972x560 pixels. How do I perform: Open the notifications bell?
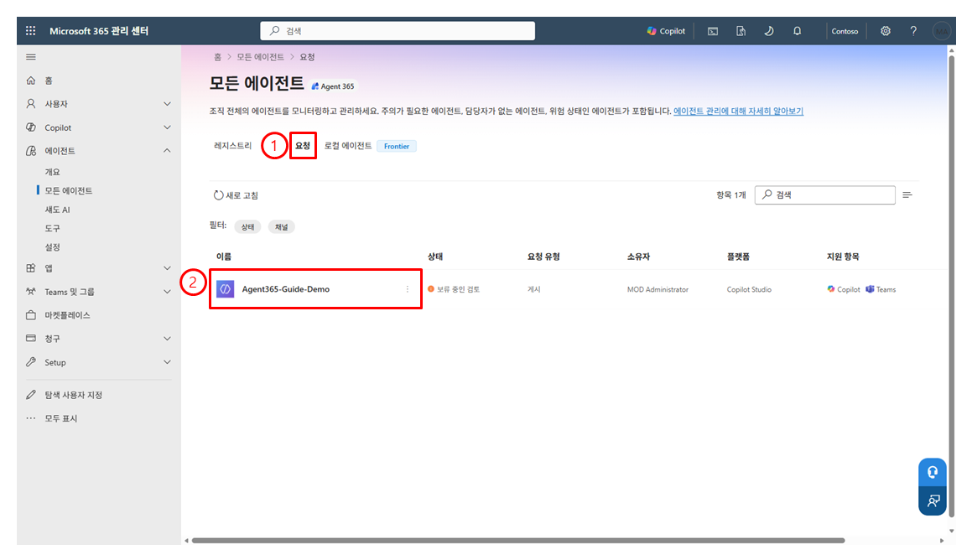click(x=798, y=31)
